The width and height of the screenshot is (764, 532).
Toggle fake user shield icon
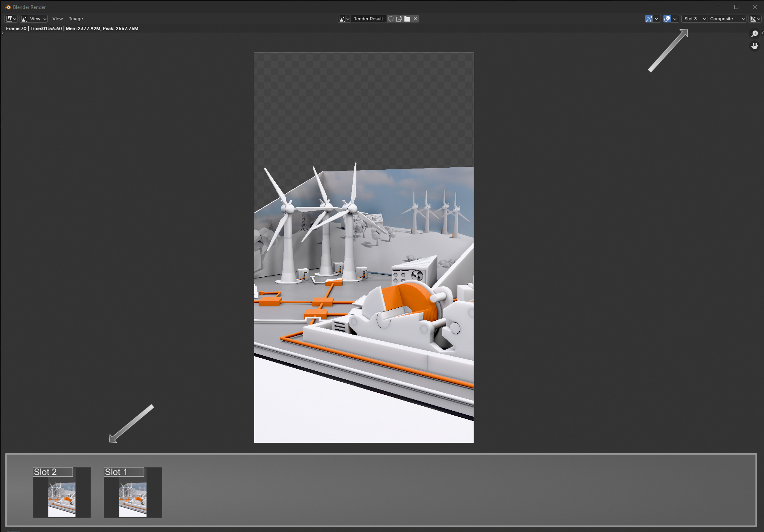pyautogui.click(x=391, y=19)
